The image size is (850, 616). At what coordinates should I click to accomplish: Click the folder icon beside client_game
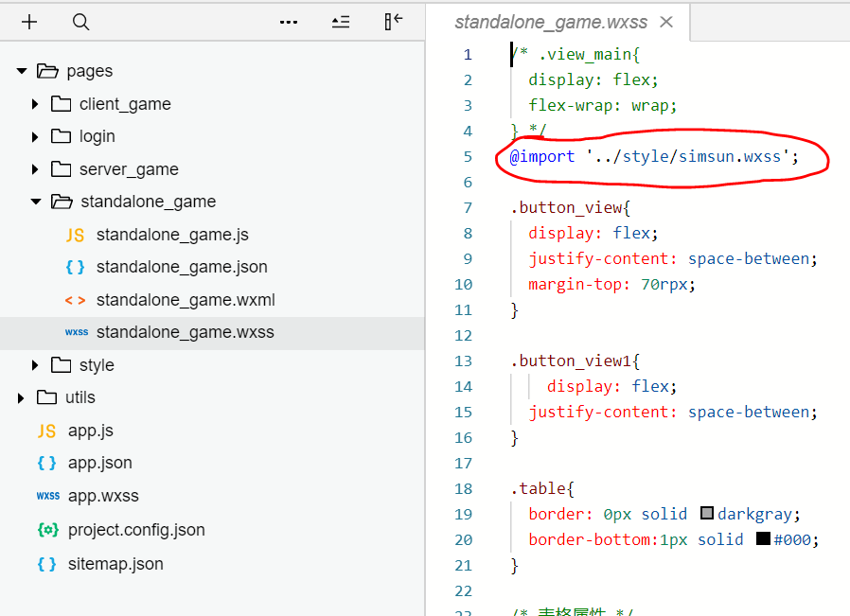pyautogui.click(x=61, y=104)
